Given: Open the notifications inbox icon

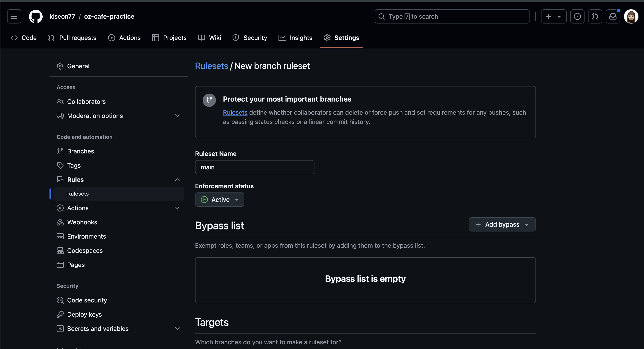Looking at the screenshot, I should [613, 16].
